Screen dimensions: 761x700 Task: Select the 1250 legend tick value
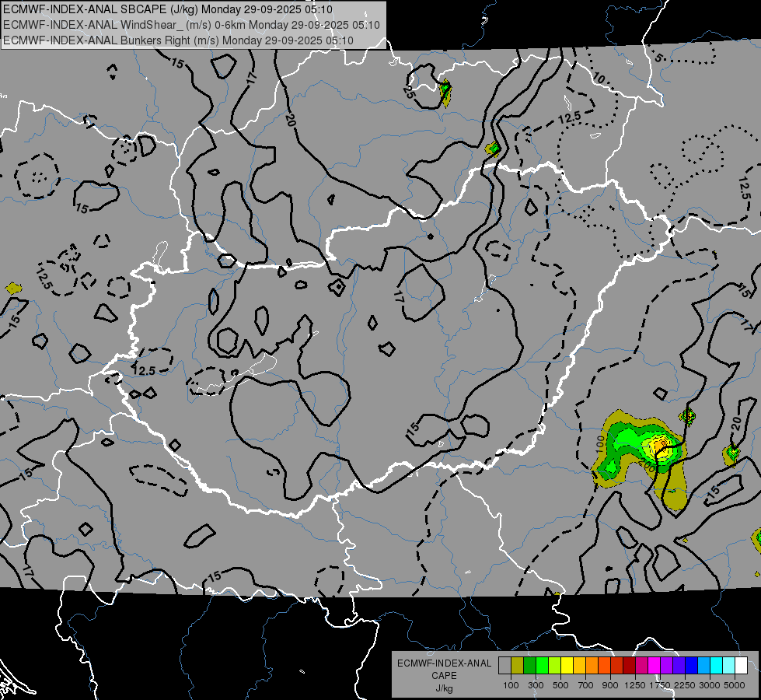635,685
